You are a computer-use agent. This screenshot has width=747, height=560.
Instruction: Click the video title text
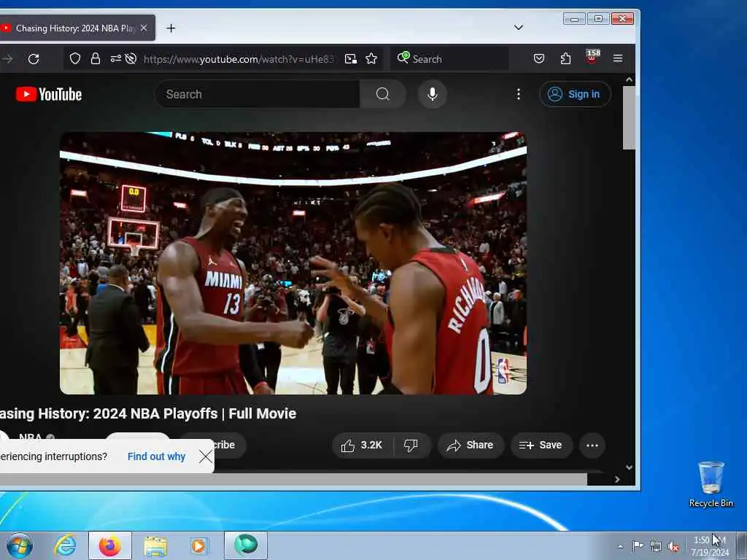tap(147, 413)
